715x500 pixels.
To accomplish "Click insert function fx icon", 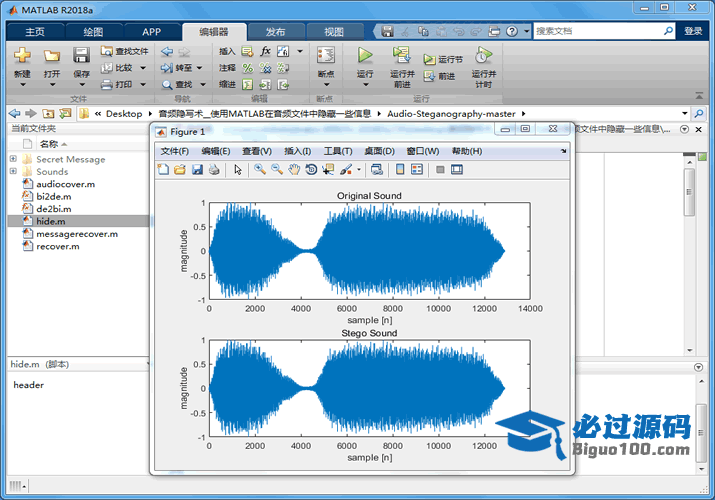I will (265, 51).
